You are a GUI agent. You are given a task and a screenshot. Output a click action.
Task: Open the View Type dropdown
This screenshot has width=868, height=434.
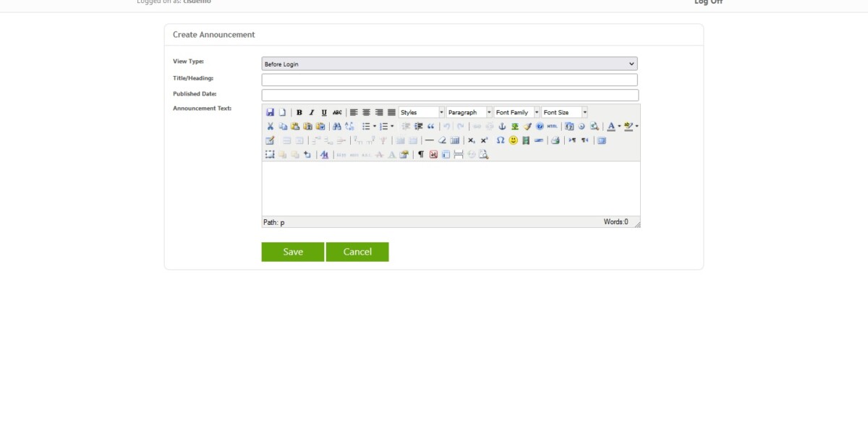point(448,62)
